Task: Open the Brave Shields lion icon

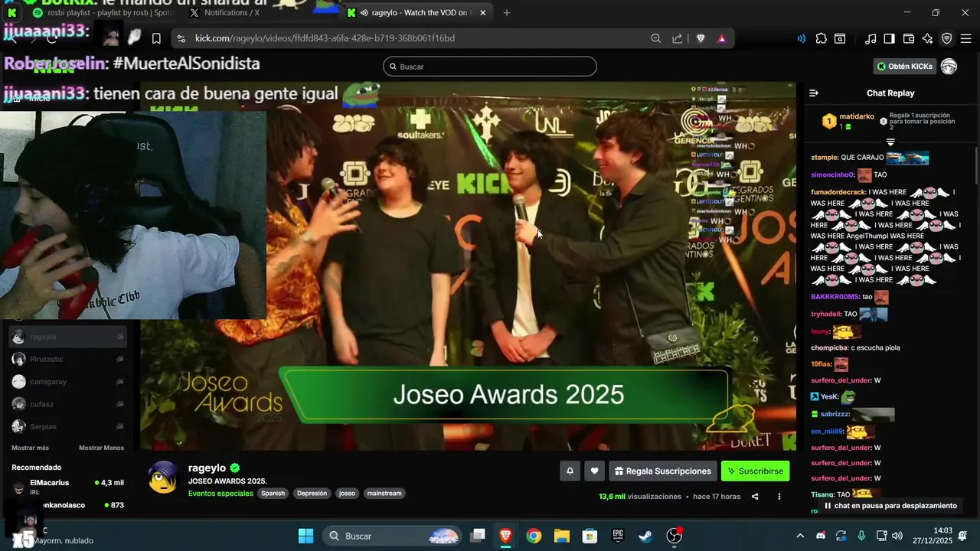Action: [x=701, y=38]
